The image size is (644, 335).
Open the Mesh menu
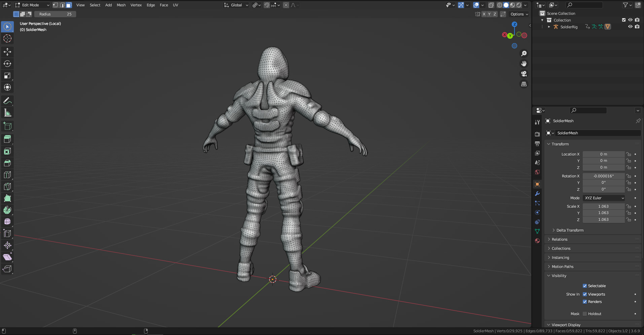click(x=121, y=5)
